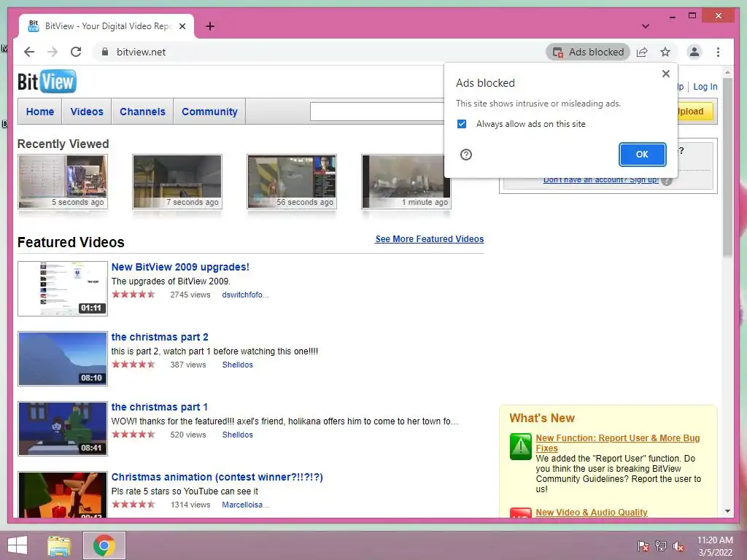Open the 7 seconds ago recent thumbnail
Viewport: 747px width, 560px height.
click(177, 182)
